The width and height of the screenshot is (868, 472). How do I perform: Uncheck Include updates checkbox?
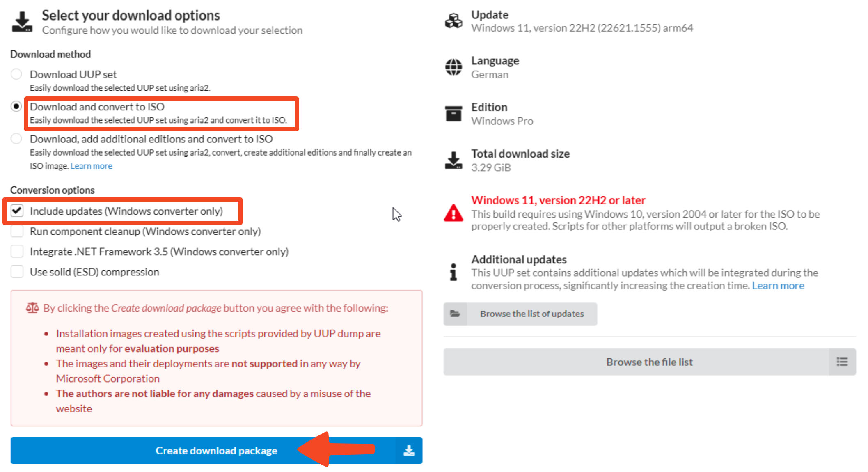[x=17, y=211]
